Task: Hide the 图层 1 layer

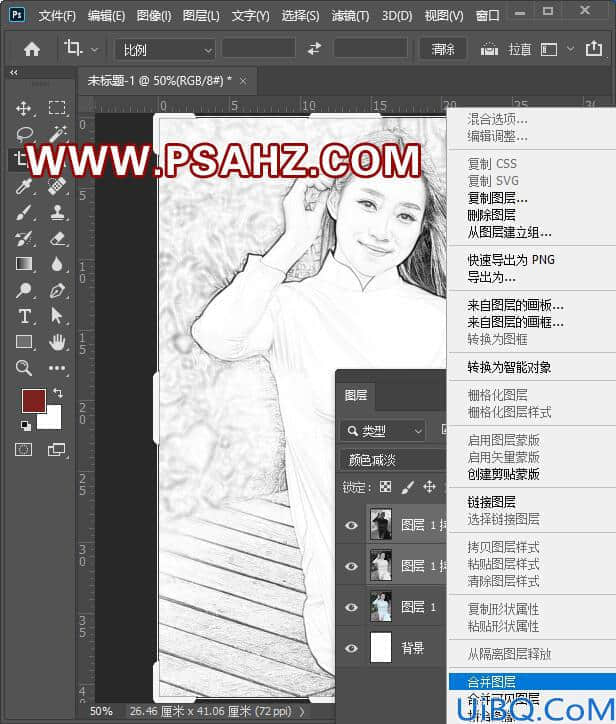Action: click(x=351, y=607)
